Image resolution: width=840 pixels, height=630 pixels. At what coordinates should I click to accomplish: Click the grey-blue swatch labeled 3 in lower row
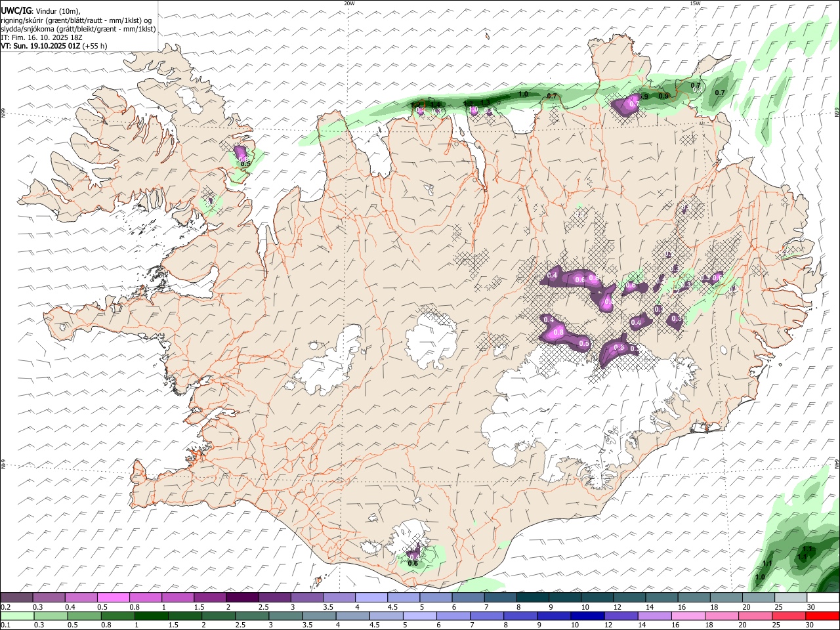coord(285,616)
